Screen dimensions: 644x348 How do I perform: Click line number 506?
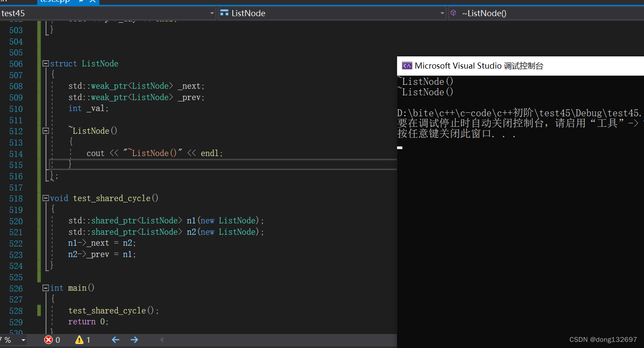16,64
